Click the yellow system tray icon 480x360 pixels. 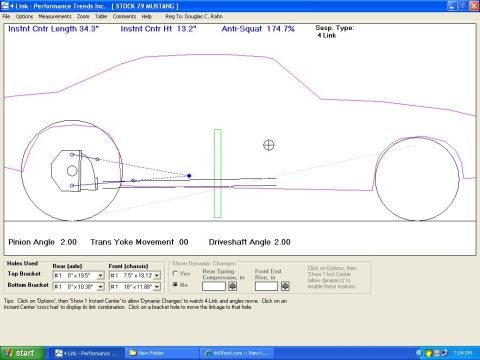[x=428, y=353]
